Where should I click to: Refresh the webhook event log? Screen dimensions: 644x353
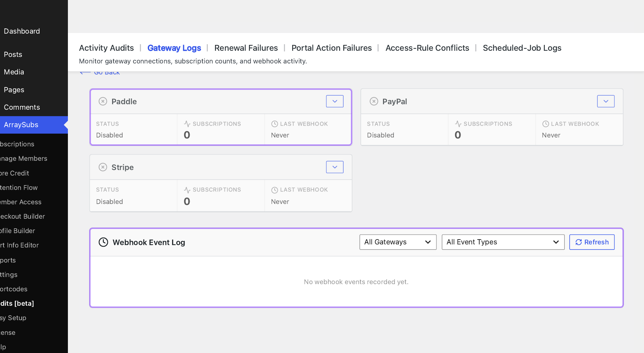point(592,242)
